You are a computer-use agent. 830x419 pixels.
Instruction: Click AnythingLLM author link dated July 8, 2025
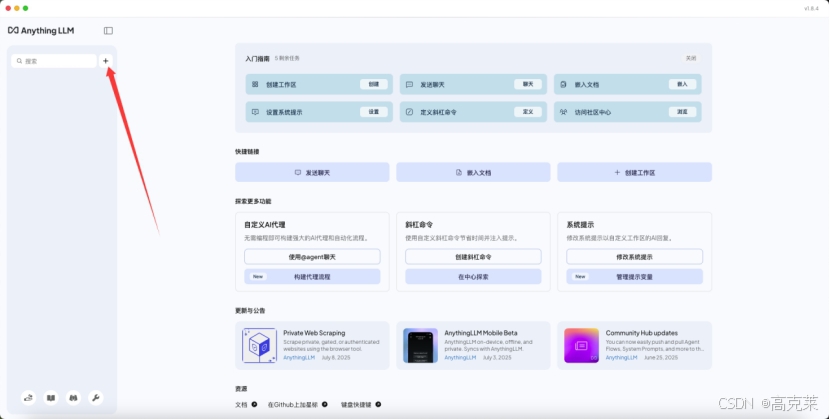pyautogui.click(x=299, y=358)
